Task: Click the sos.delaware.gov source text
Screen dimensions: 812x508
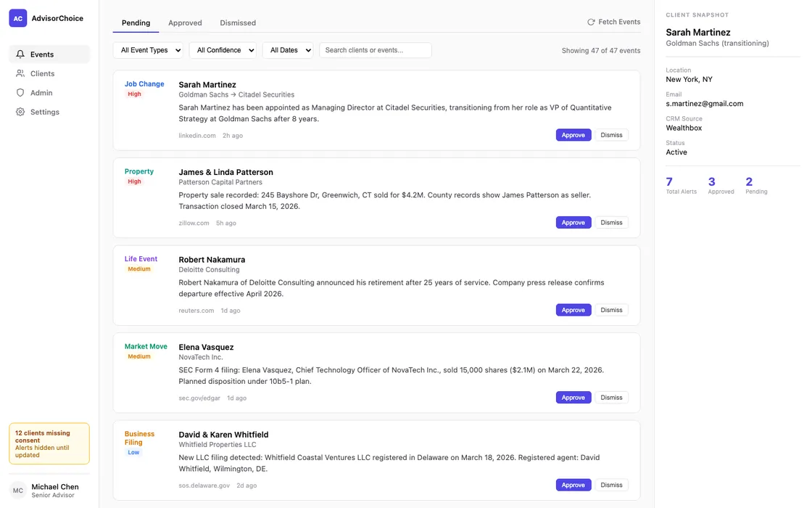Action: click(x=204, y=486)
